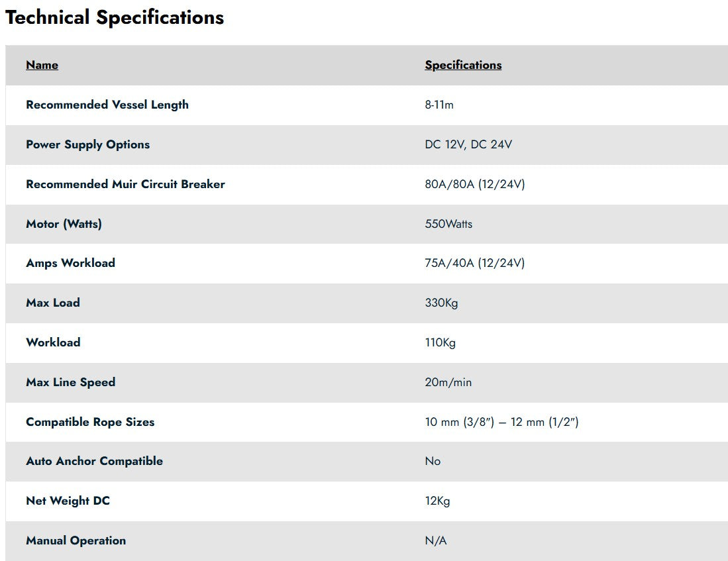
Task: Select the Manual Operation row label
Action: click(x=76, y=540)
